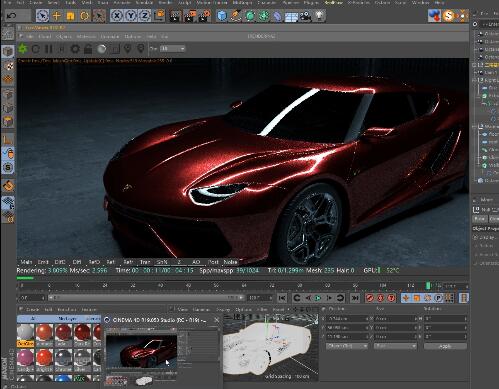Click Render View clapperboard icon
Image resolution: width=499 pixels, height=389 pixels.
(175, 16)
